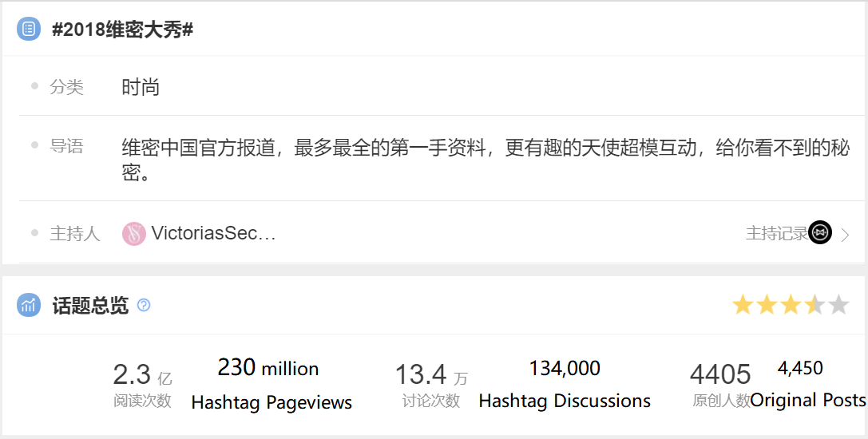868x439 pixels.
Task: Click the black round badge icon near 主持记录
Action: coord(820,232)
